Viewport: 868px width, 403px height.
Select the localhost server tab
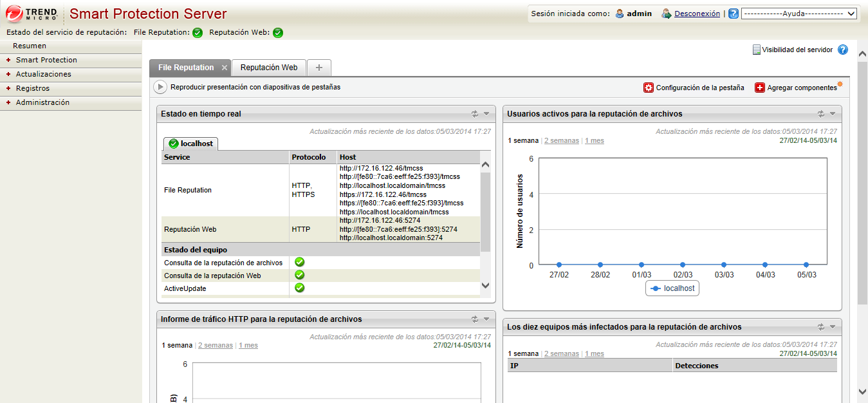tap(191, 144)
